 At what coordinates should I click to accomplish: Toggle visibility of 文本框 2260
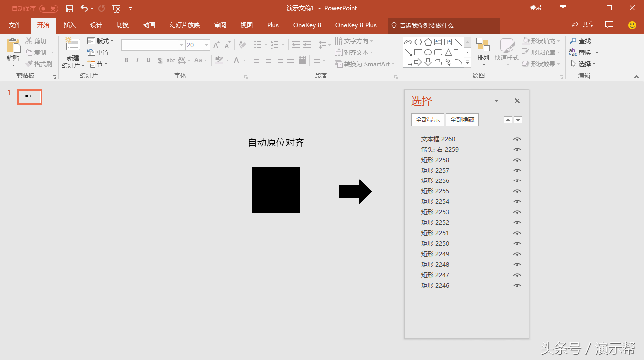point(517,139)
